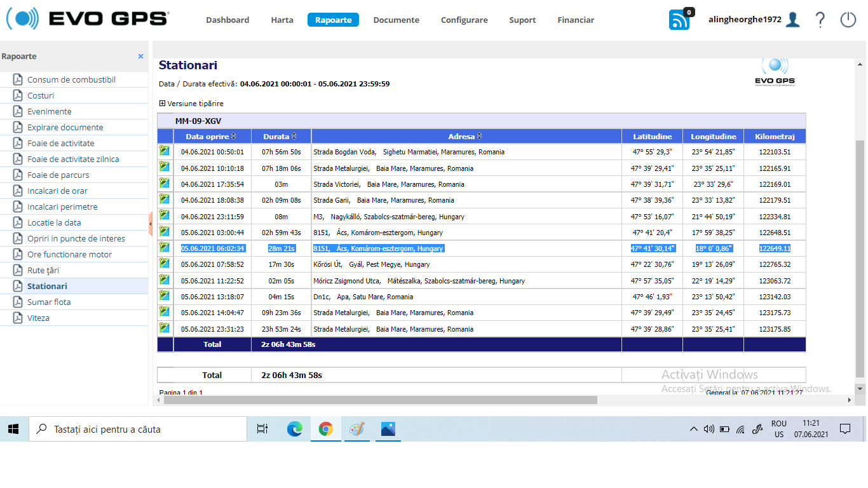Image resolution: width=868 pixels, height=488 pixels.
Task: Close the Rapoarte side panel
Action: (x=140, y=57)
